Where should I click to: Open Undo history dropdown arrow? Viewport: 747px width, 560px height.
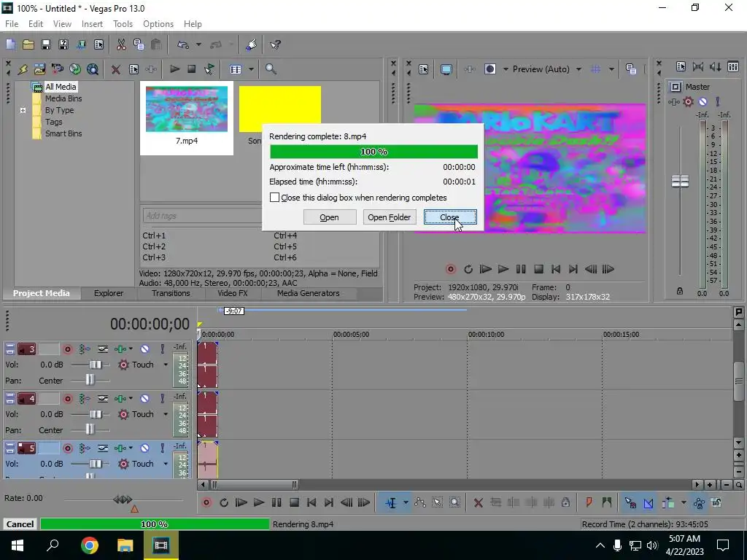[x=198, y=44]
